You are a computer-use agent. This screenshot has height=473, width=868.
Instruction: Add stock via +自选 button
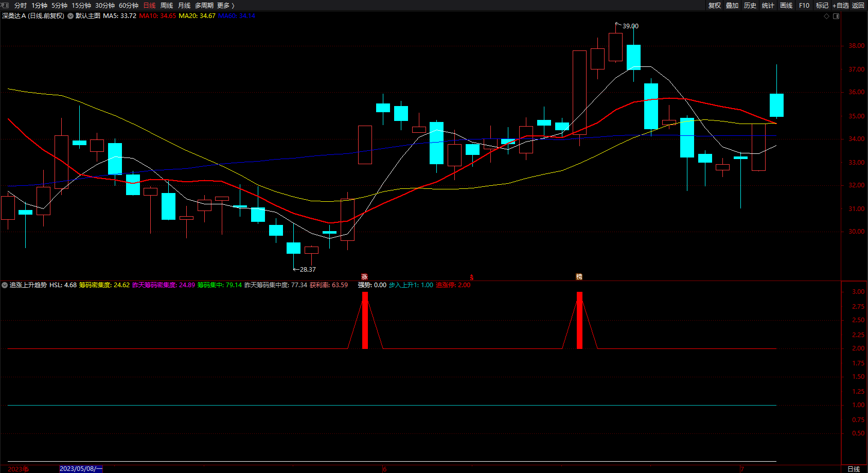tap(841, 6)
